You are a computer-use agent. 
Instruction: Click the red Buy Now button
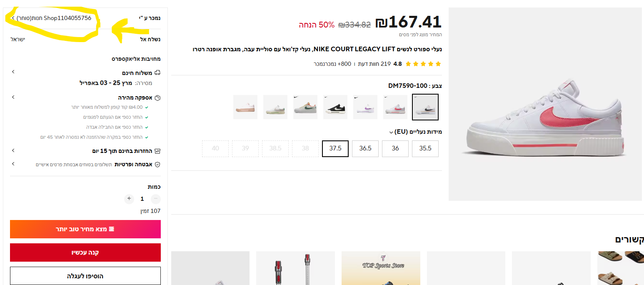[85, 252]
